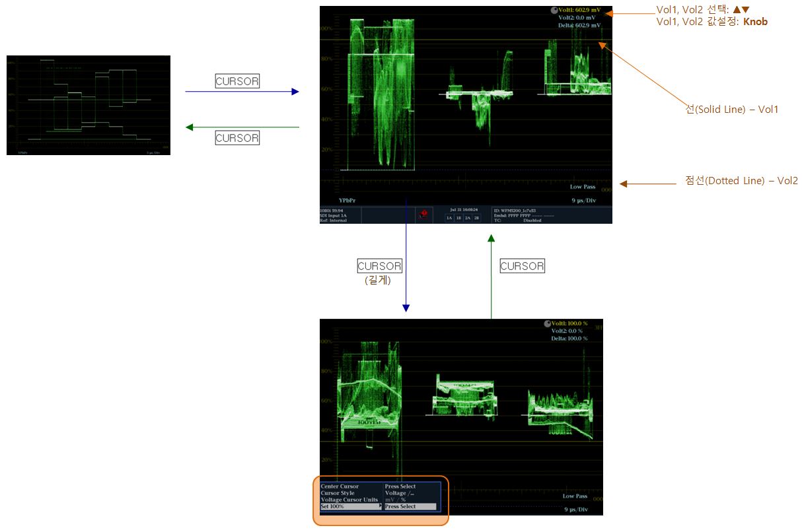802x532 pixels.
Task: Click the CURSOR label above the (길게) text
Action: [x=379, y=266]
